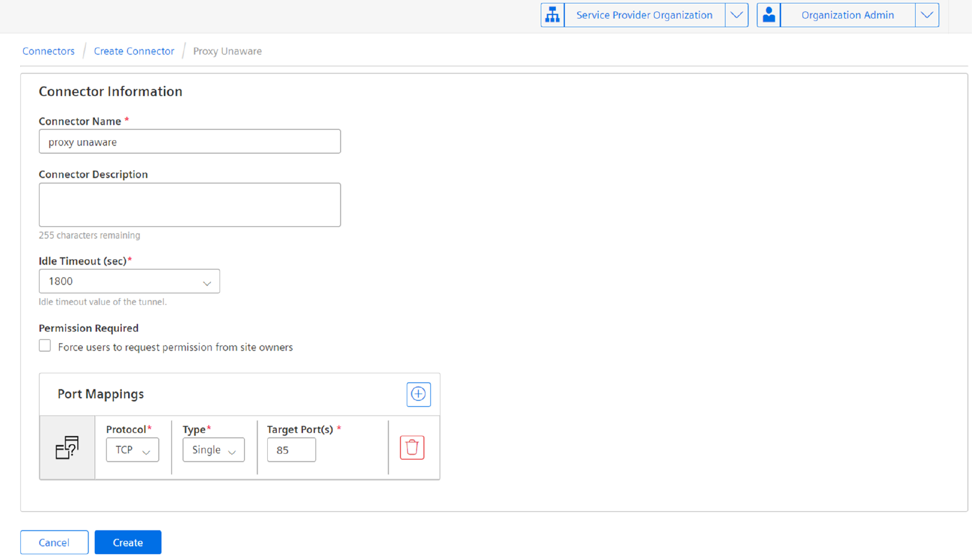Viewport: 972px width, 560px height.
Task: Go to Connectors breadcrumb link
Action: [48, 51]
